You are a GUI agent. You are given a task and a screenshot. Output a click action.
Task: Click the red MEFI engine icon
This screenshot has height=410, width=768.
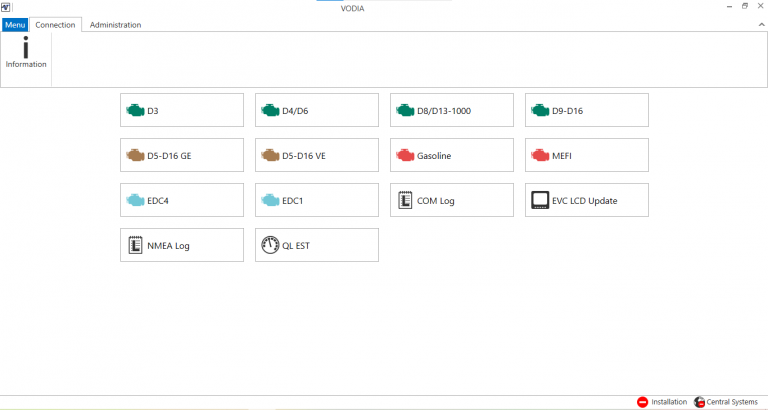coord(540,156)
